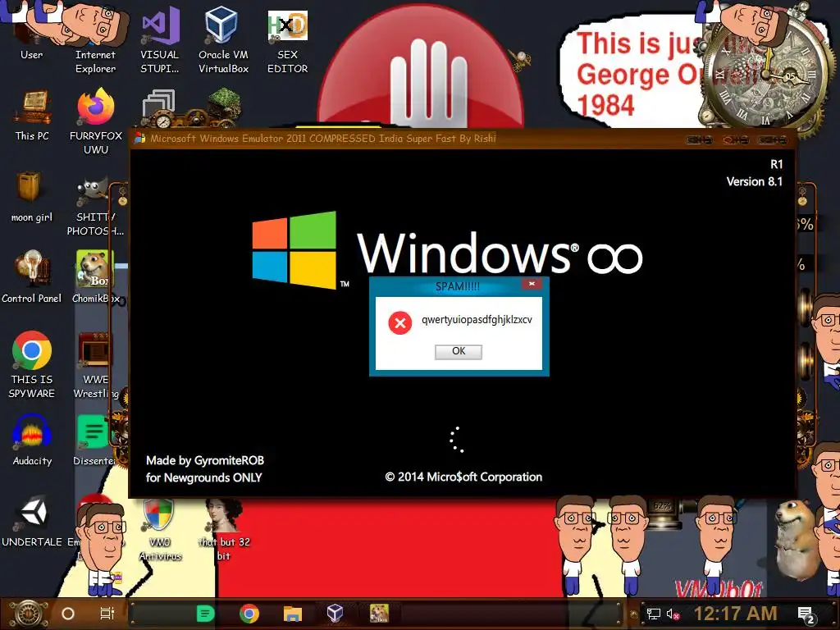This screenshot has width=840, height=630.
Task: Open the 'that but 32 bit' icon
Action: (224, 529)
